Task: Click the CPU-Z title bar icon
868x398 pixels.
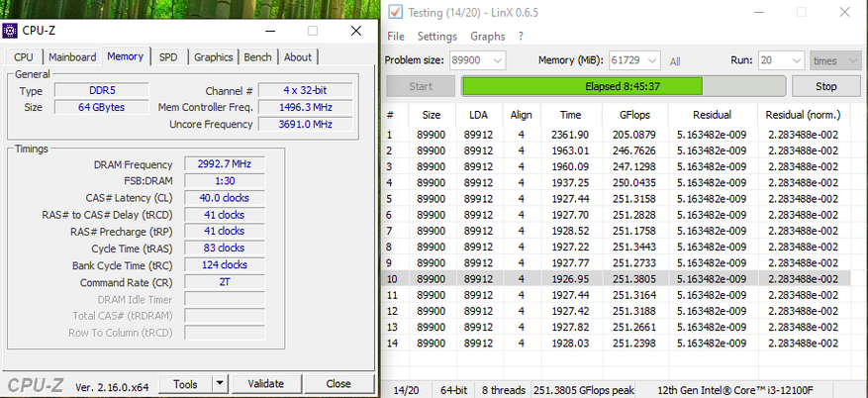Action: [10, 31]
